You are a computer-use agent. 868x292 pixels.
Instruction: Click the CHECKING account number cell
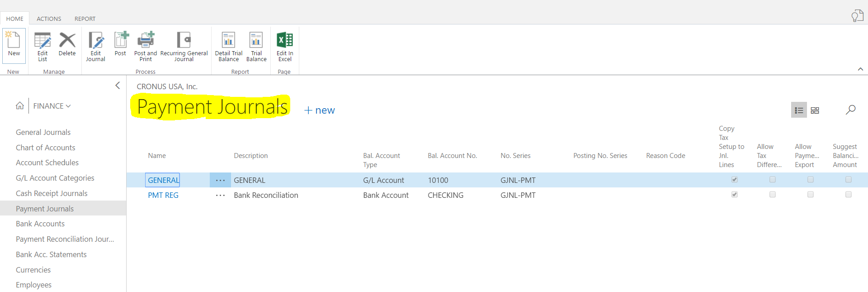(445, 195)
